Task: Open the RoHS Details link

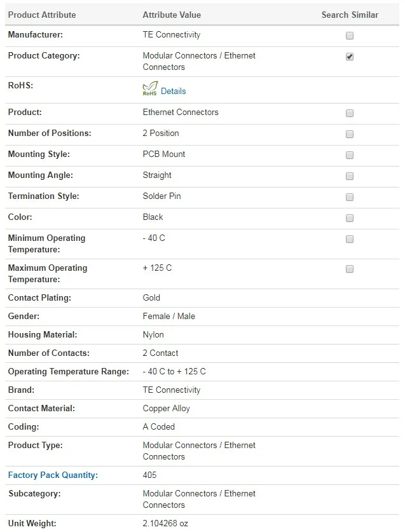Action: click(x=173, y=91)
